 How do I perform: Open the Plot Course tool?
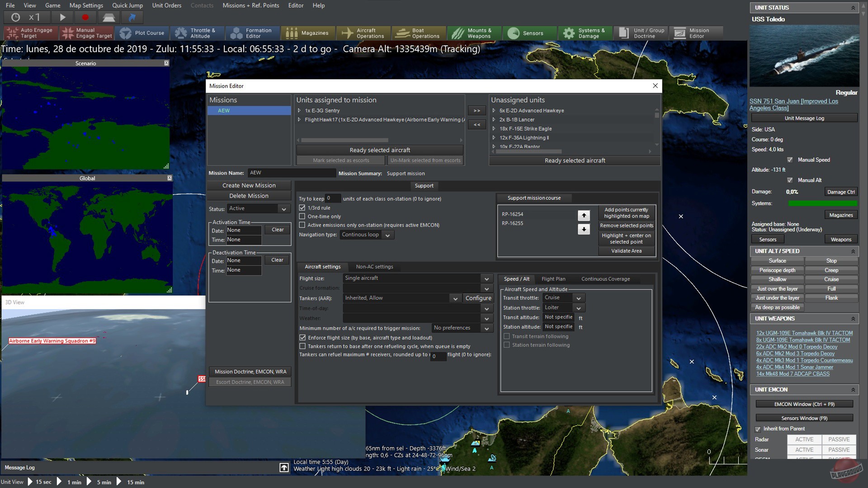(142, 33)
